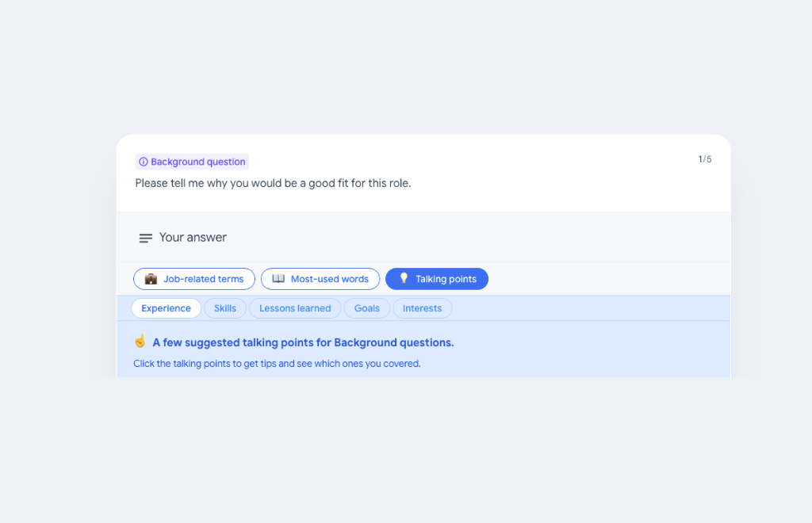The image size is (812, 523).
Task: Select the Goals talking point
Action: coord(367,308)
